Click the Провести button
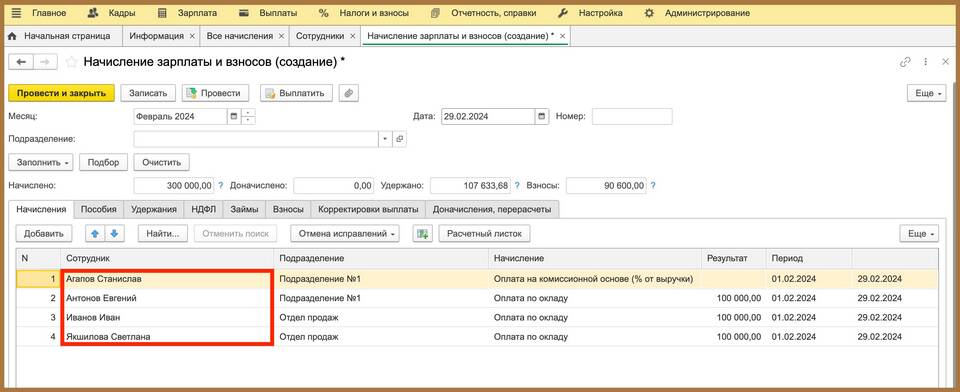This screenshot has width=960, height=392. [x=216, y=93]
